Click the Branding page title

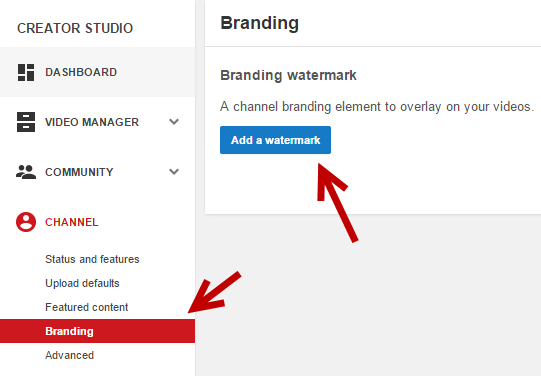(x=259, y=23)
